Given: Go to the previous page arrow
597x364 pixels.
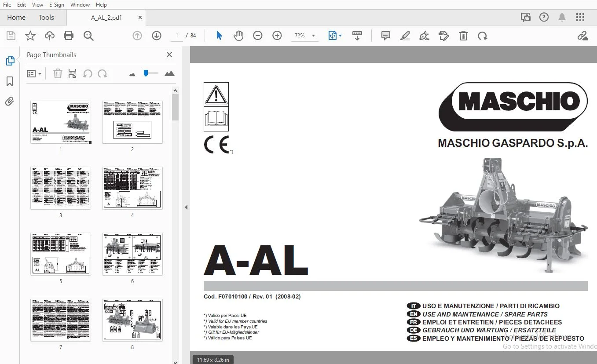Looking at the screenshot, I should click(x=137, y=36).
